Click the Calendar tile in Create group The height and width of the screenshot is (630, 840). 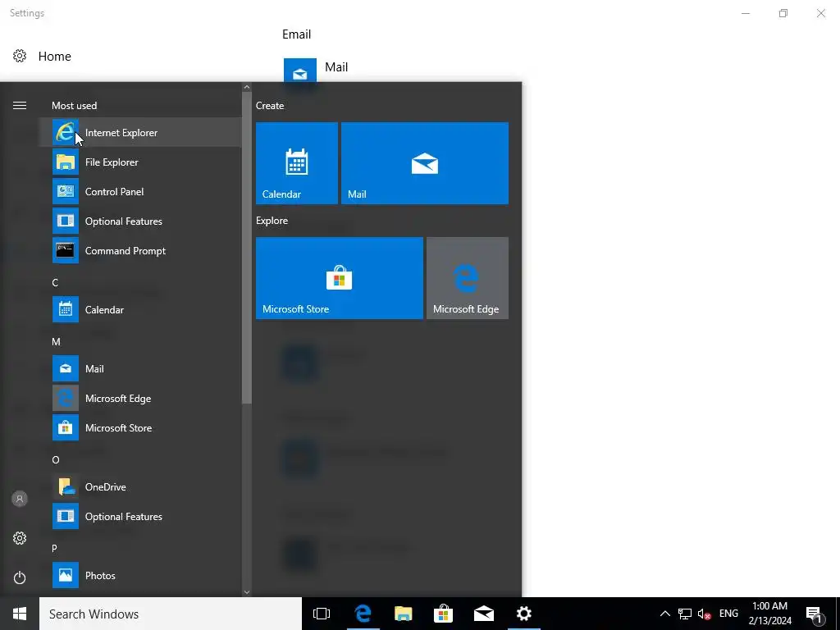pyautogui.click(x=297, y=163)
